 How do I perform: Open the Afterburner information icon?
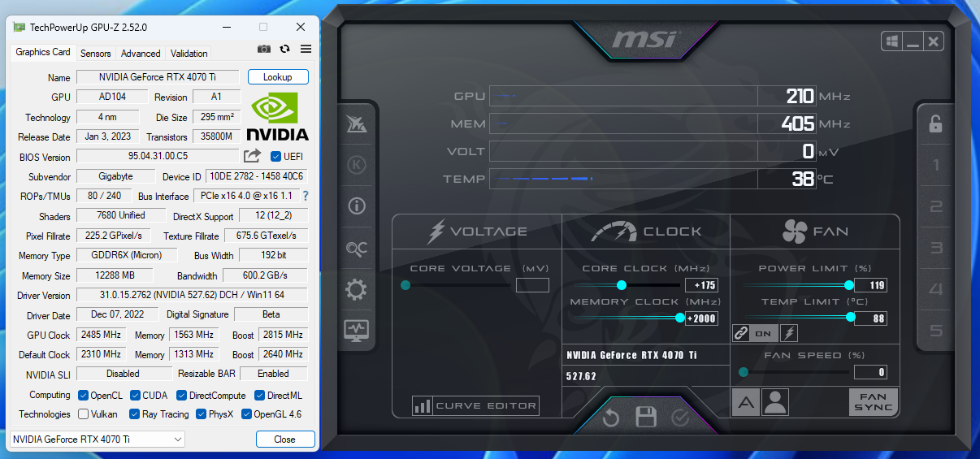point(356,206)
